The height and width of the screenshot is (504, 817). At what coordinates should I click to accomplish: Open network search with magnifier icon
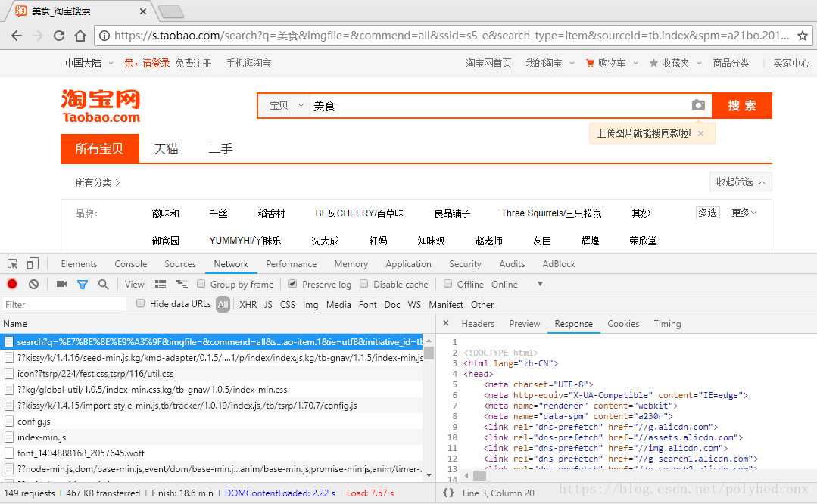(x=103, y=284)
